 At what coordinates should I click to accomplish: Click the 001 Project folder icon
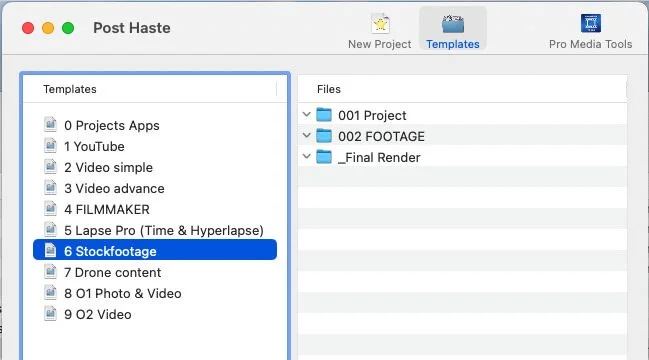pos(324,115)
